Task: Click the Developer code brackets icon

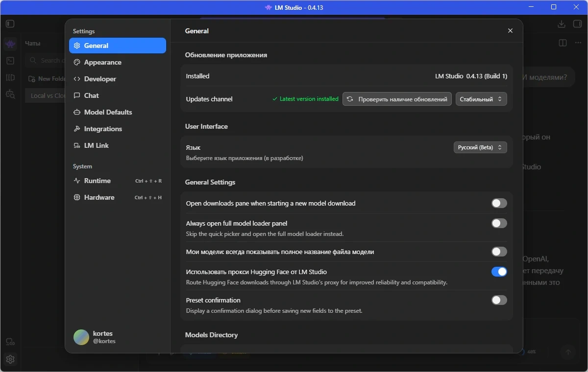Action: pos(77,79)
